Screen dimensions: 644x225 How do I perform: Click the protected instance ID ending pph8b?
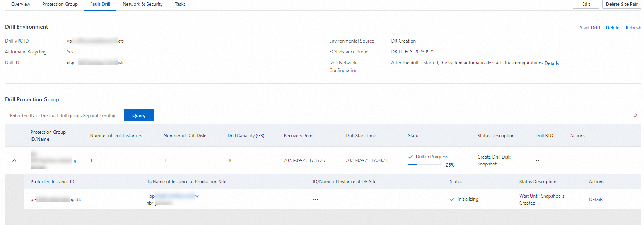point(56,199)
